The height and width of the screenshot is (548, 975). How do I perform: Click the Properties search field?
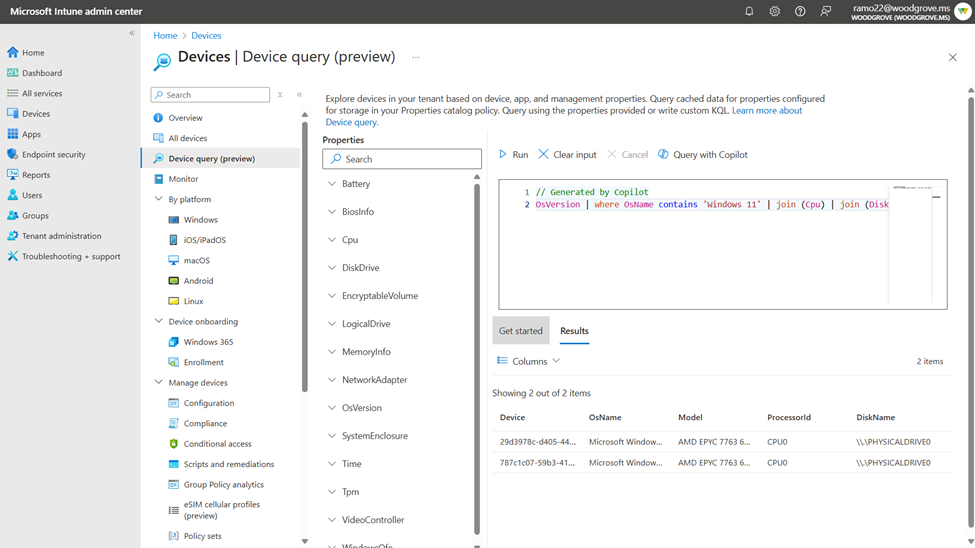pos(402,159)
